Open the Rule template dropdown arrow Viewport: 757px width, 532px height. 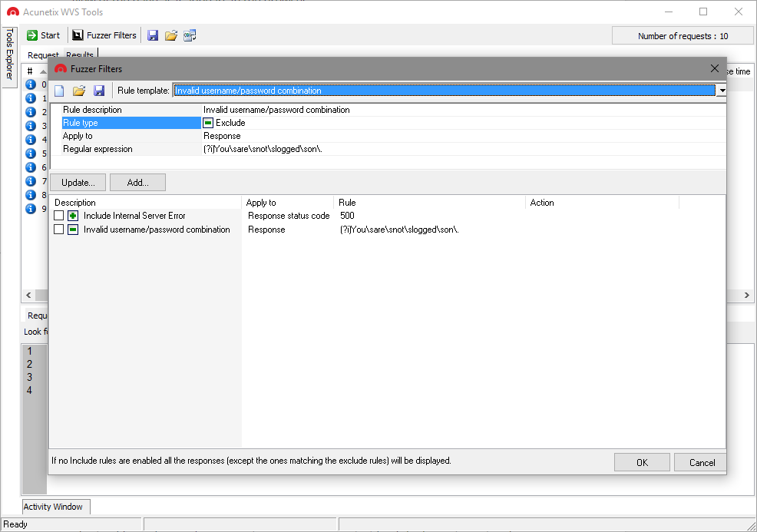722,91
